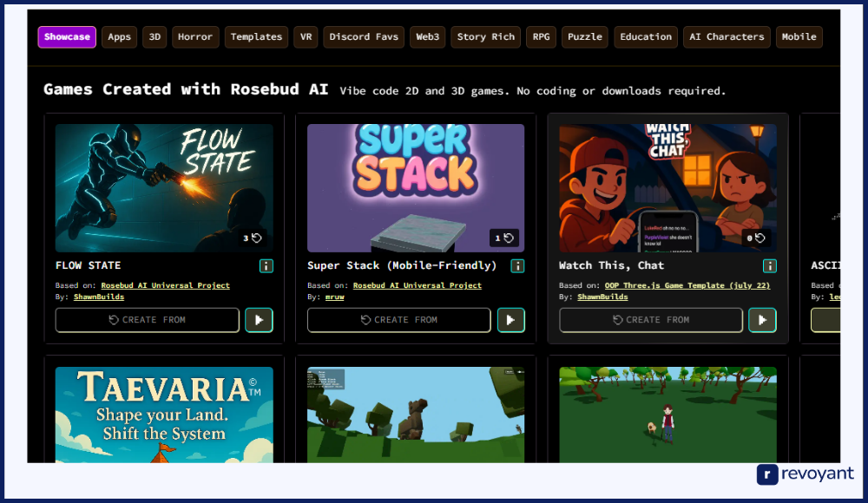Open the Taevaria game thumbnail
The image size is (868, 503).
click(164, 415)
